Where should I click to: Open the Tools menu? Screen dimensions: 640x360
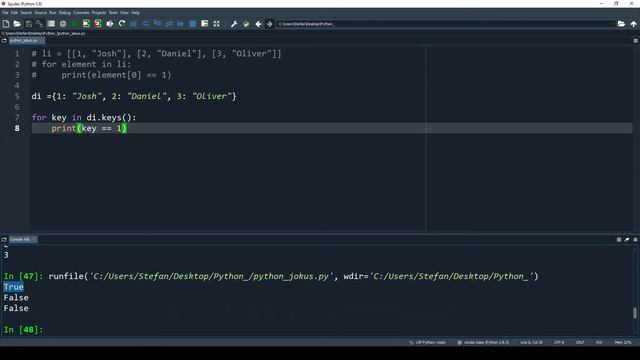click(x=113, y=13)
